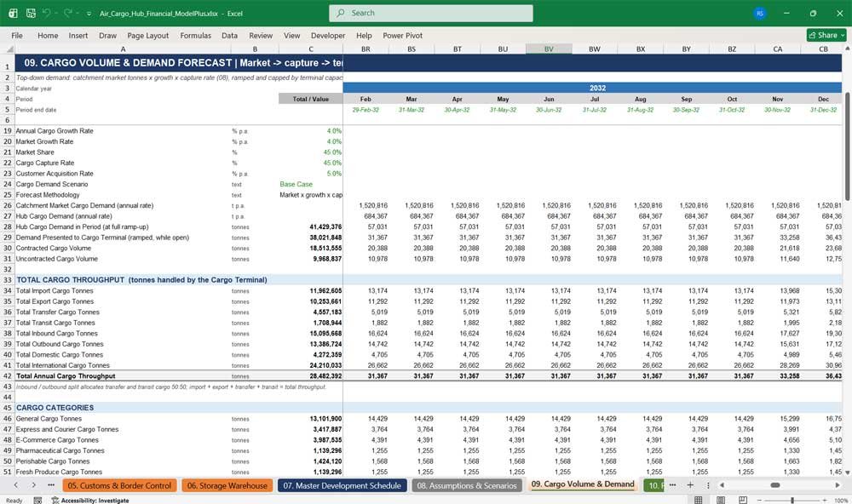Switch to 07. Master Development Schedule sheet
Viewport: 852px width, 504px height.
(343, 485)
